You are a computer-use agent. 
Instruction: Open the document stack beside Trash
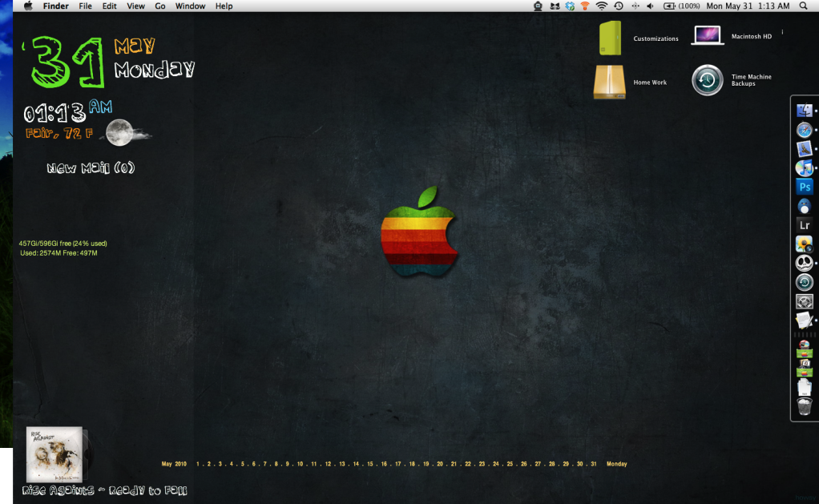(805, 388)
